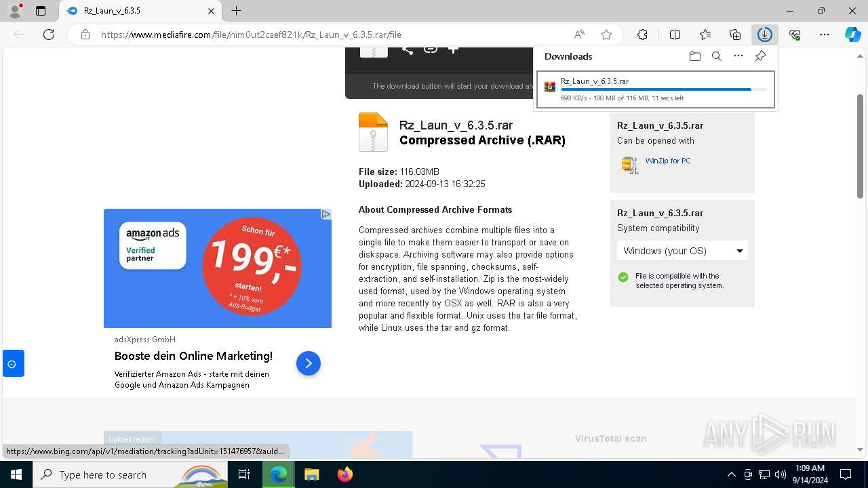Screen dimensions: 868x488
Task: Click the WinZip application icon
Action: [630, 165]
